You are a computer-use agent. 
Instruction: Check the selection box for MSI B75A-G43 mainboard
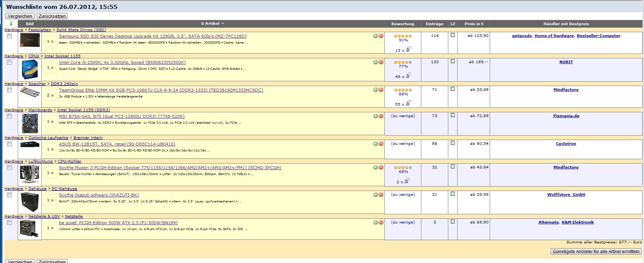[10, 116]
